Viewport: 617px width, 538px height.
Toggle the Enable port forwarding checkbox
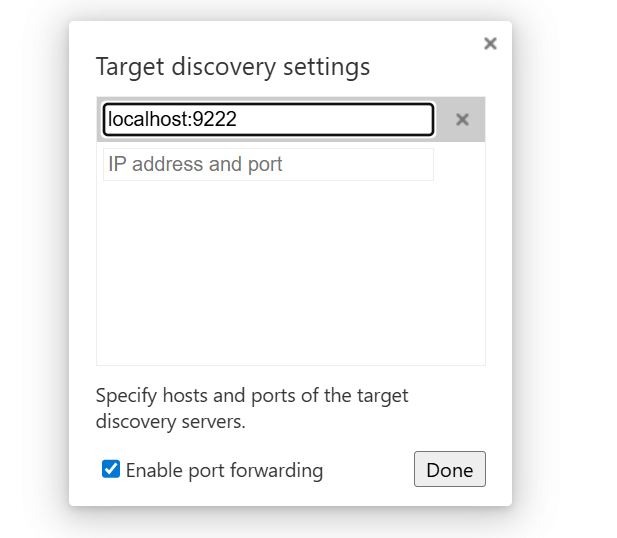coord(111,469)
